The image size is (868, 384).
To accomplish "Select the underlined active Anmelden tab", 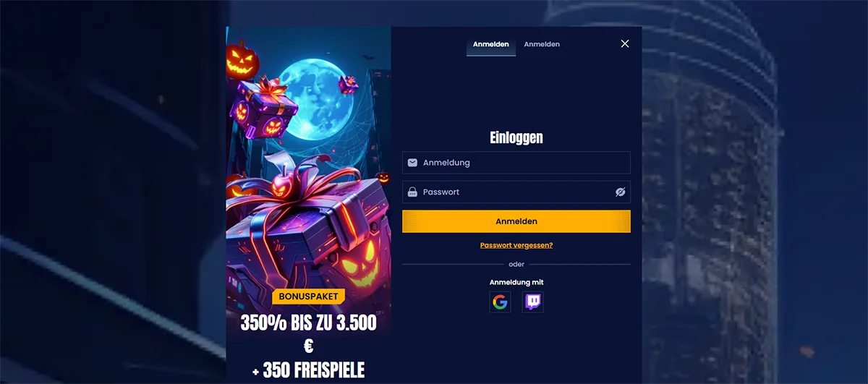I will tap(491, 44).
